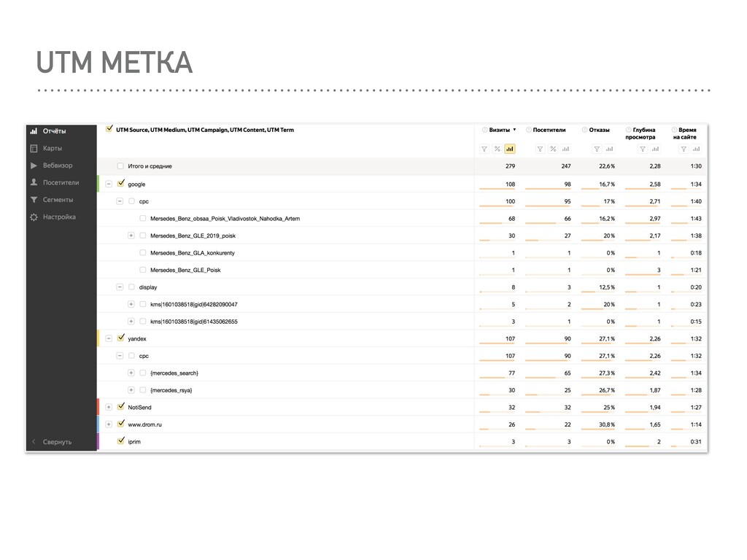Select the {mercedes_search} campaign row label

[174, 373]
